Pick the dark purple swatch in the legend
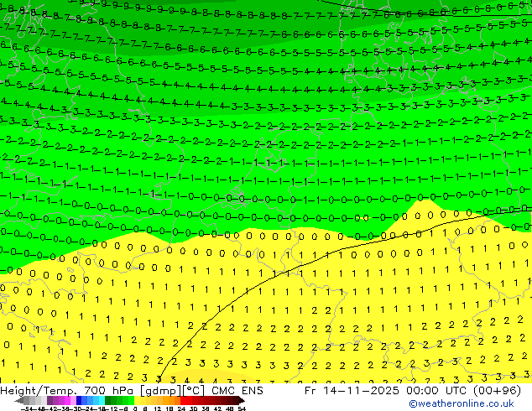532x411 pixels. [50, 400]
